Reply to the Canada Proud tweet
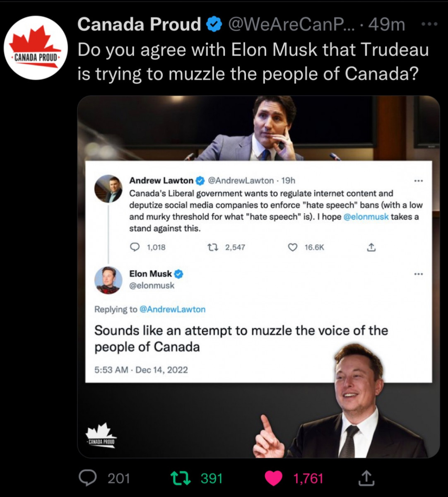 tap(87, 478)
